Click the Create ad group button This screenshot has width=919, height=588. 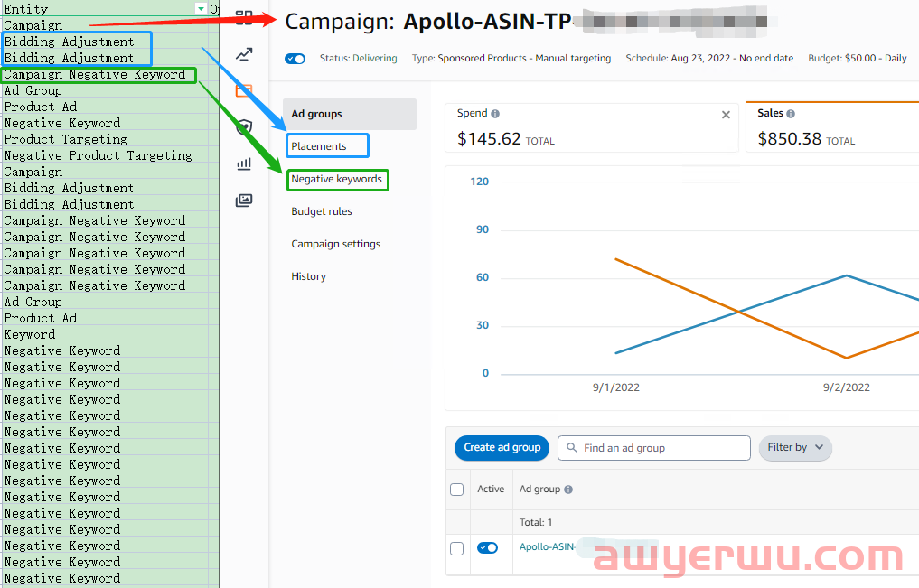click(502, 447)
